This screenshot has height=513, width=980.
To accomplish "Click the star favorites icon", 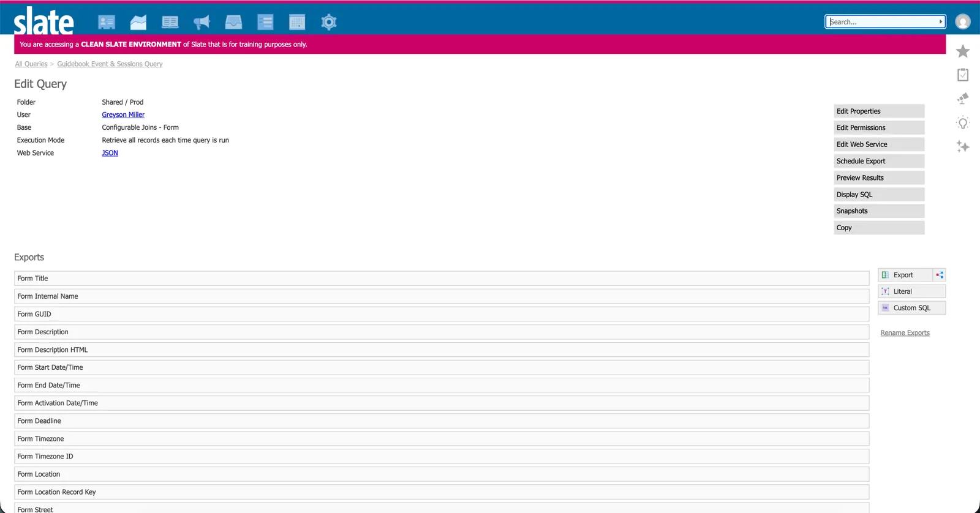I will point(963,51).
